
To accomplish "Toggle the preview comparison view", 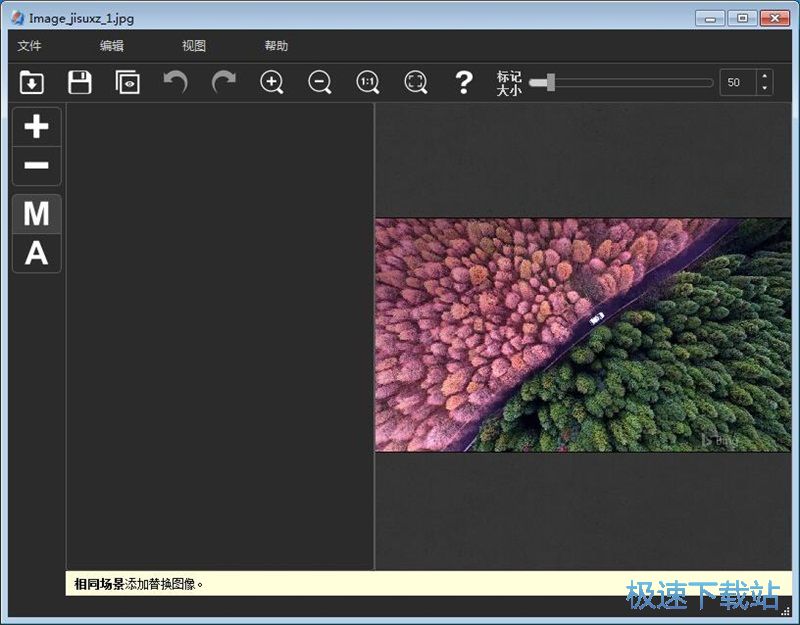I will point(127,83).
